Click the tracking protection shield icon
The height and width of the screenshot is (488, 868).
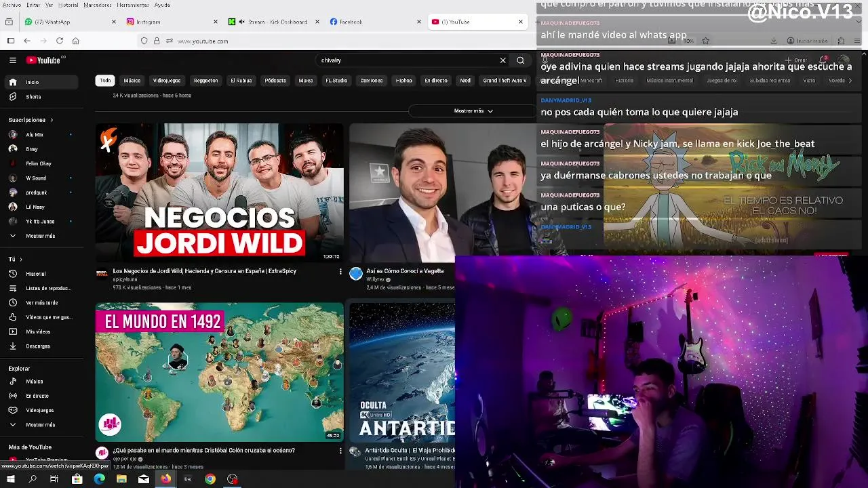pos(144,41)
